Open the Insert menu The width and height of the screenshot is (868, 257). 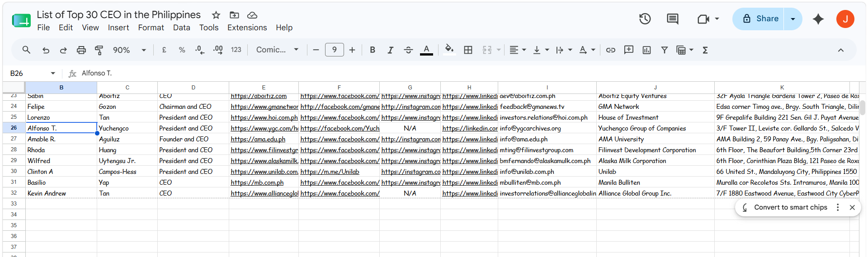118,28
